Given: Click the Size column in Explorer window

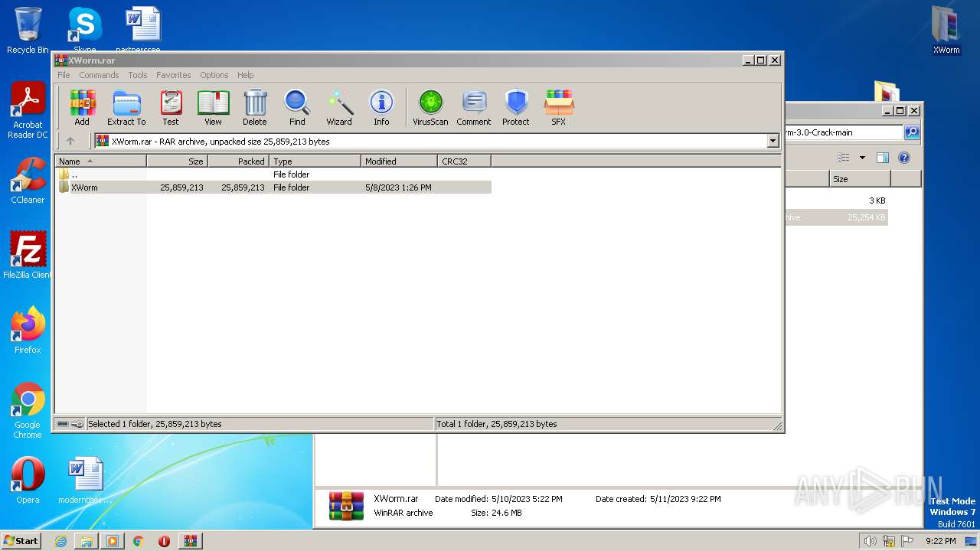Looking at the screenshot, I should [x=860, y=179].
